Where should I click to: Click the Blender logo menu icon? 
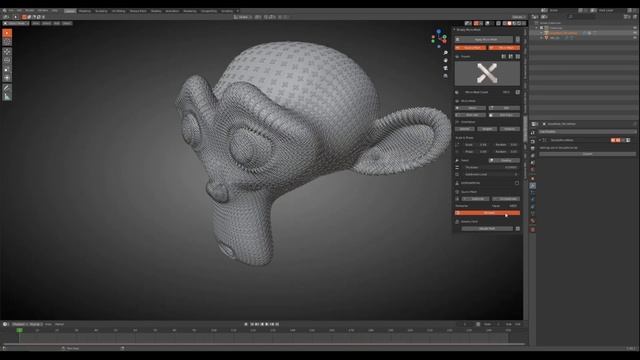tap(5, 11)
